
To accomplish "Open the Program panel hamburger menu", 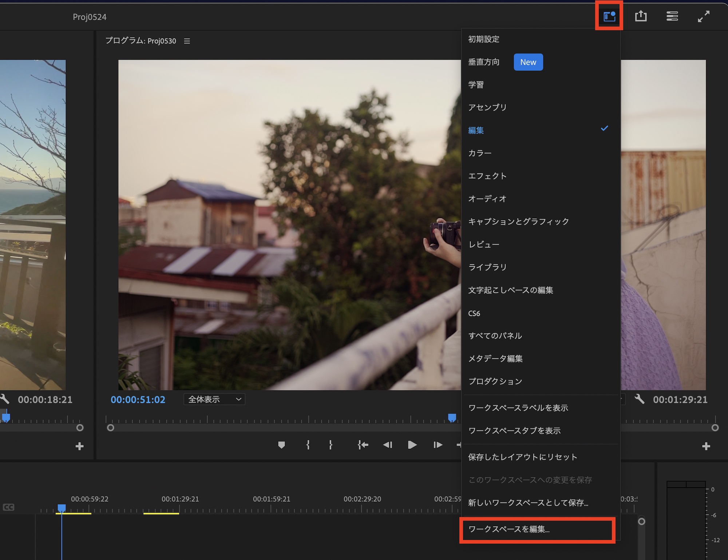I will coord(187,41).
